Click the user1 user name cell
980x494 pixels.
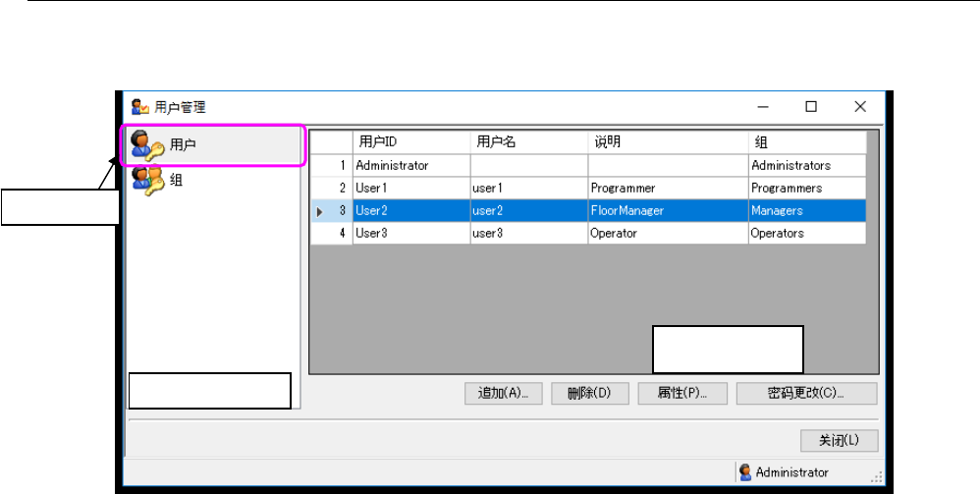528,189
